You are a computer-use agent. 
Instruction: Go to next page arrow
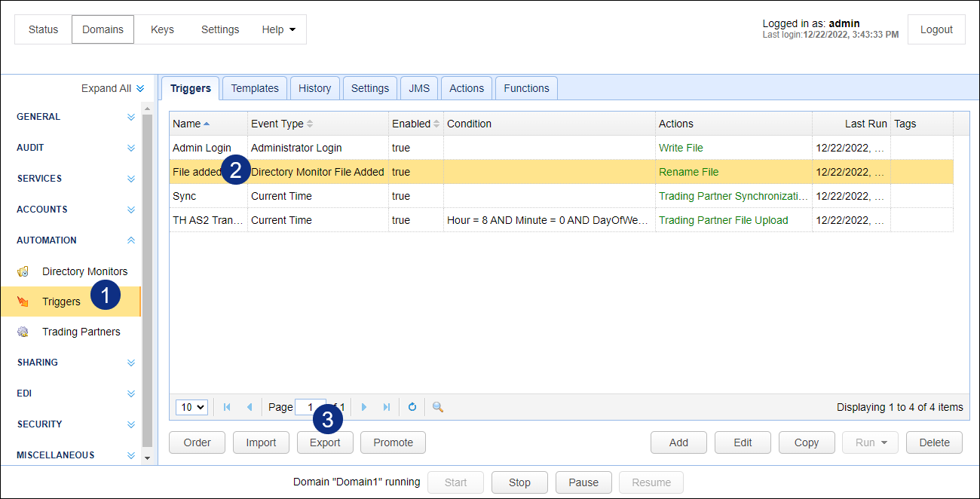click(x=364, y=407)
